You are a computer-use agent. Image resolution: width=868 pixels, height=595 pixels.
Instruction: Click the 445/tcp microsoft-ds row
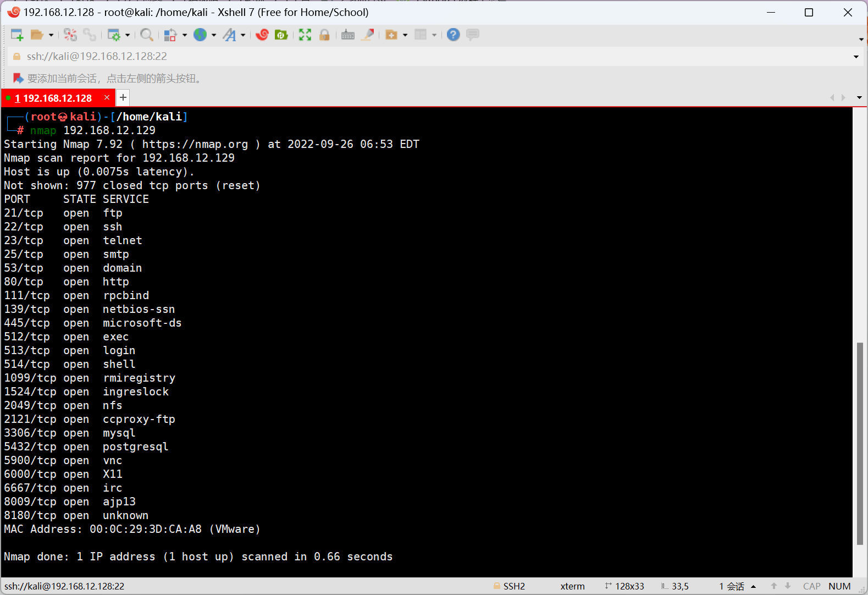[93, 323]
